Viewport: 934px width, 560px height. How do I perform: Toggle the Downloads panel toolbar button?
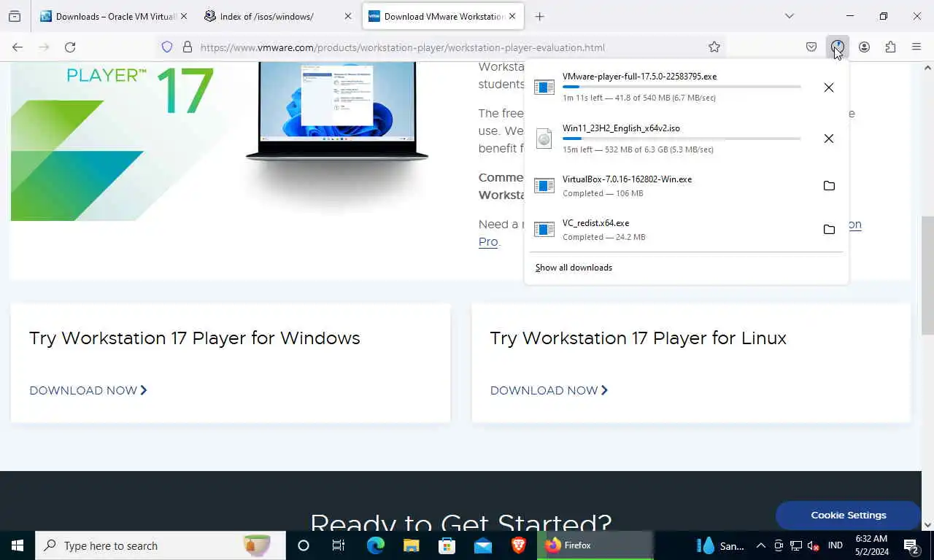tap(838, 47)
